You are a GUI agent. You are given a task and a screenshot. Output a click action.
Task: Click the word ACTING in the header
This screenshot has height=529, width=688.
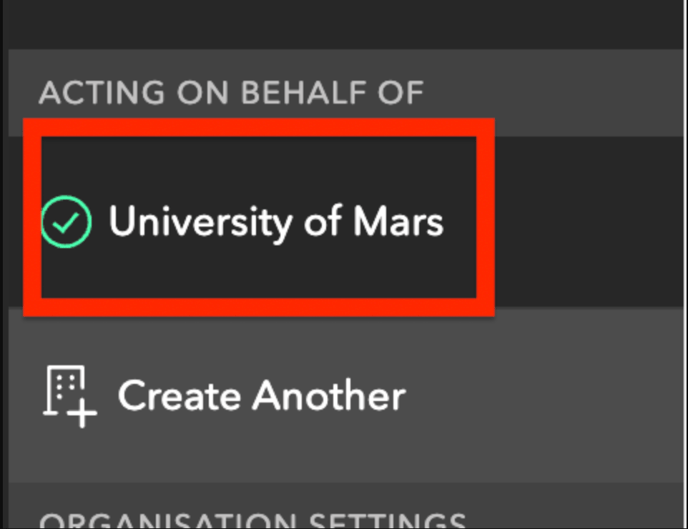pos(102,93)
